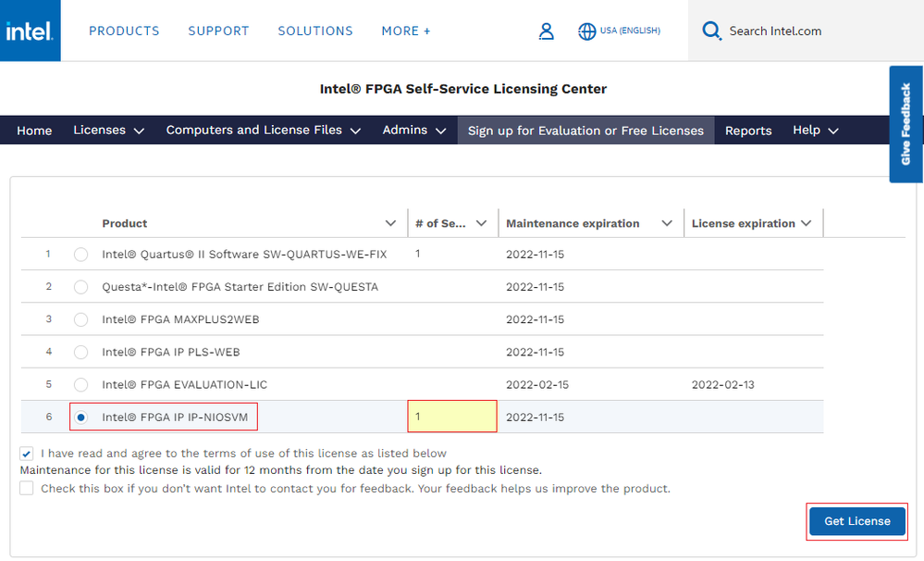
Task: Open the Product column filter arrow
Action: click(x=390, y=223)
